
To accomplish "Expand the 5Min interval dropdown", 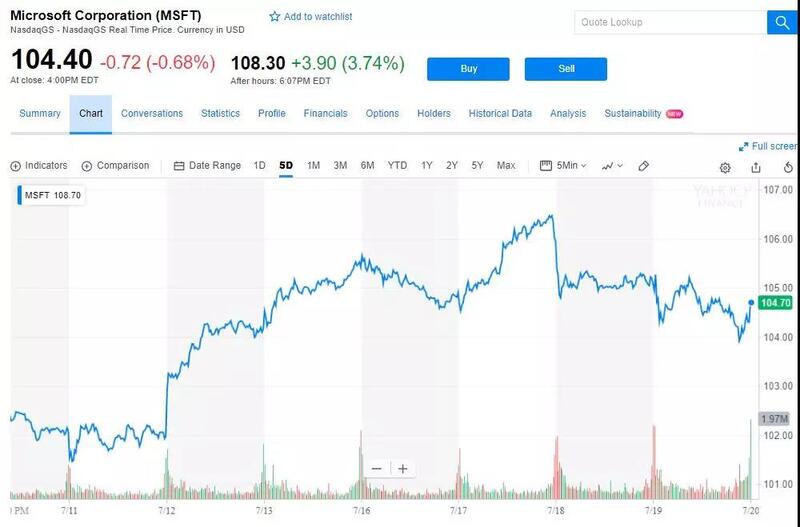I will [567, 166].
